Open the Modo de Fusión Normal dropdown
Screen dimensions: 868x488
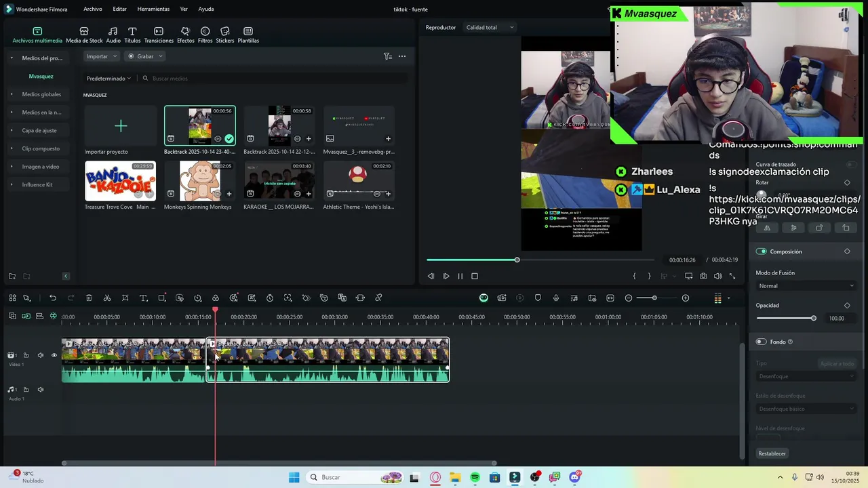pyautogui.click(x=806, y=286)
